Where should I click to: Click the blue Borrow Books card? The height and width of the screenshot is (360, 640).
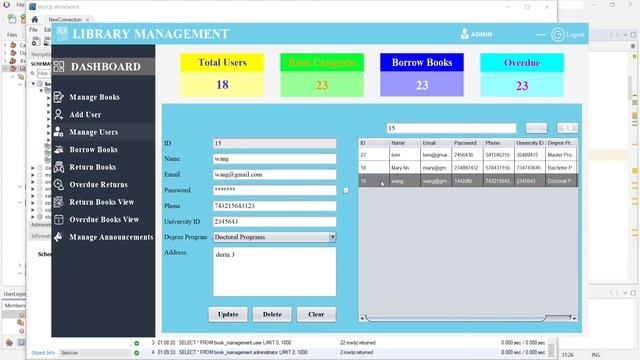(x=422, y=75)
